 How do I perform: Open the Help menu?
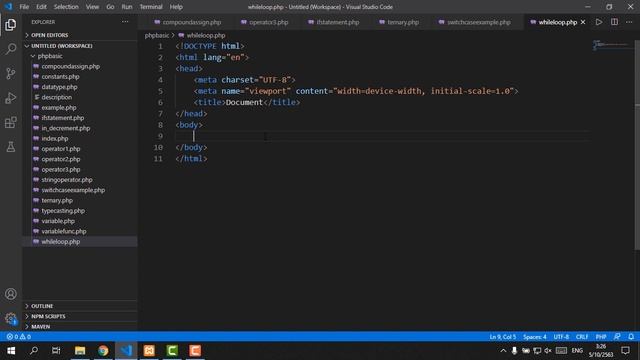[x=176, y=7]
